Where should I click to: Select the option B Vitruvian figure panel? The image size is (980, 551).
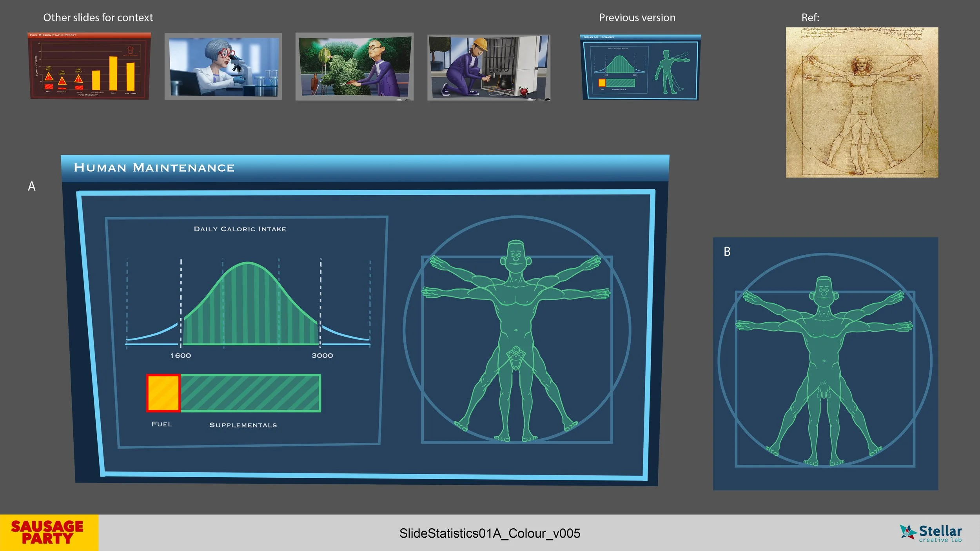826,364
